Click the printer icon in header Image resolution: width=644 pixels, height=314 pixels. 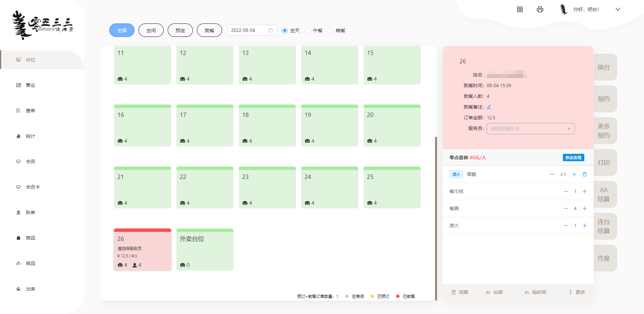540,9
